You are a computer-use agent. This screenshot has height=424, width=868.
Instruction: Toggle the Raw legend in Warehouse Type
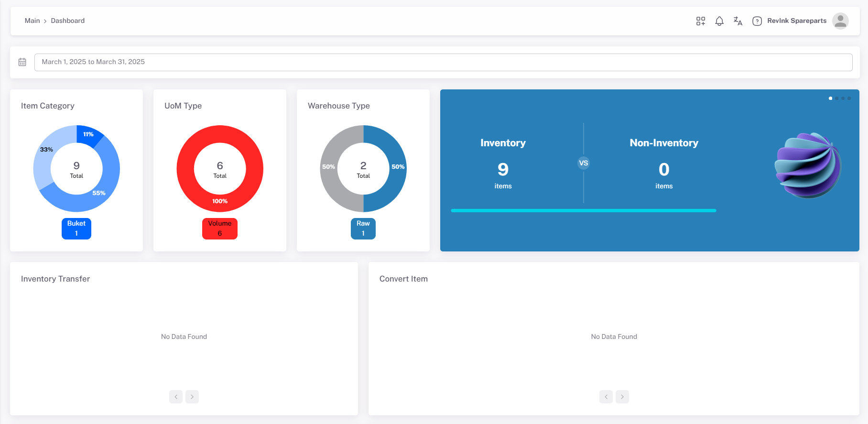(x=363, y=228)
